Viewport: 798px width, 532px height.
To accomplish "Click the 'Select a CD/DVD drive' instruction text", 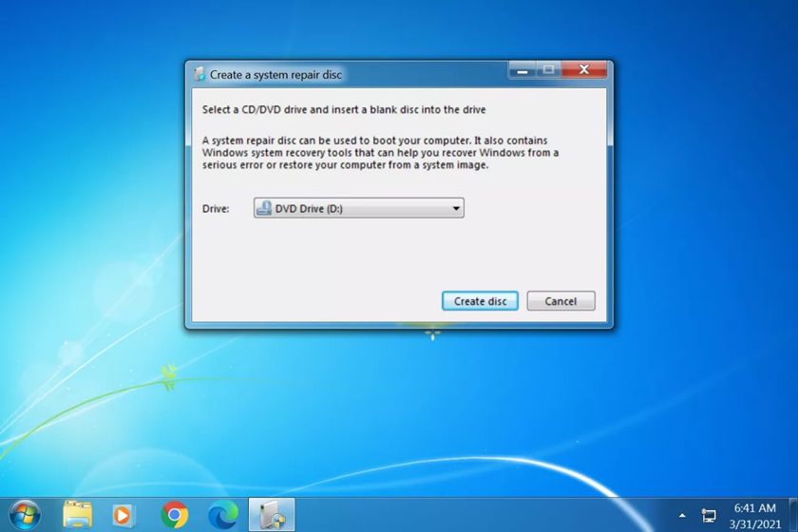I will (x=344, y=109).
